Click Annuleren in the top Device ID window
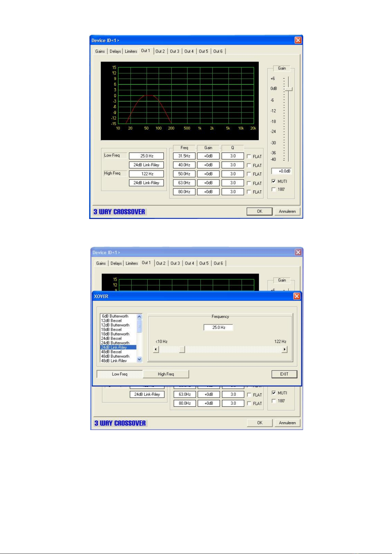Screen dimensions: 392x554 pos(287,211)
